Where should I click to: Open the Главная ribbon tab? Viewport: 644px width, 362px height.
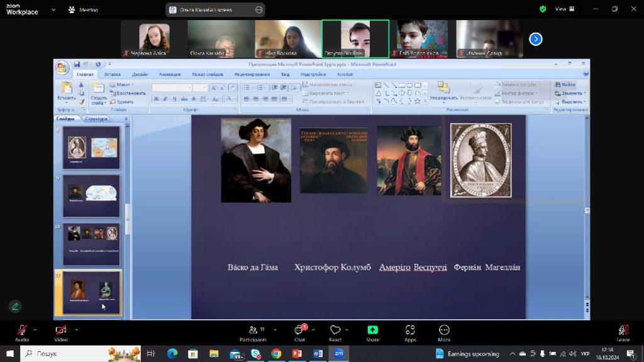pyautogui.click(x=85, y=74)
